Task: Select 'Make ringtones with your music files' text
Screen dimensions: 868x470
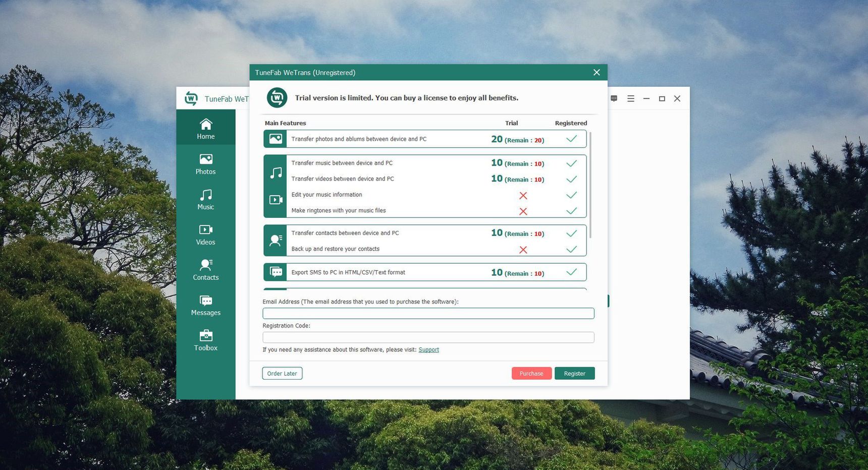Action: coord(339,210)
